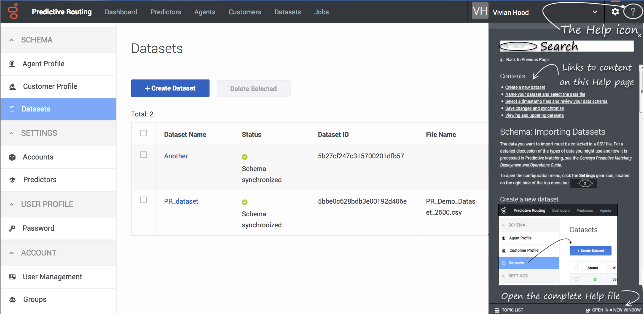644x314 pixels.
Task: Click the Accounts icon under Settings
Action: [x=12, y=157]
